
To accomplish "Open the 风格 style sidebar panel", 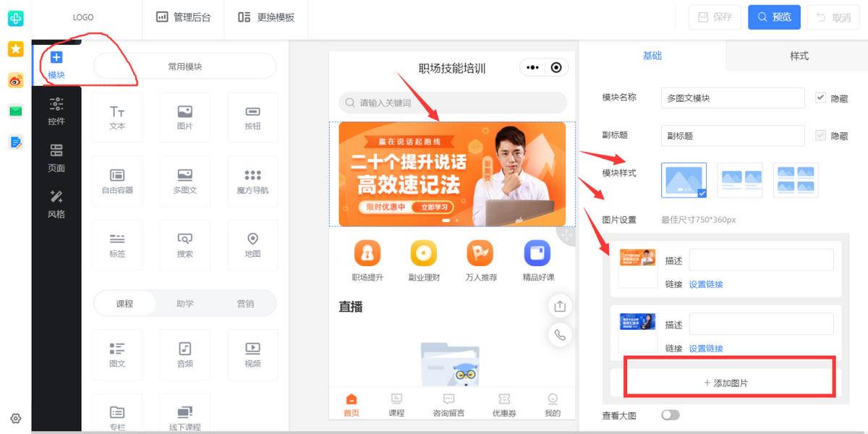I will click(56, 203).
